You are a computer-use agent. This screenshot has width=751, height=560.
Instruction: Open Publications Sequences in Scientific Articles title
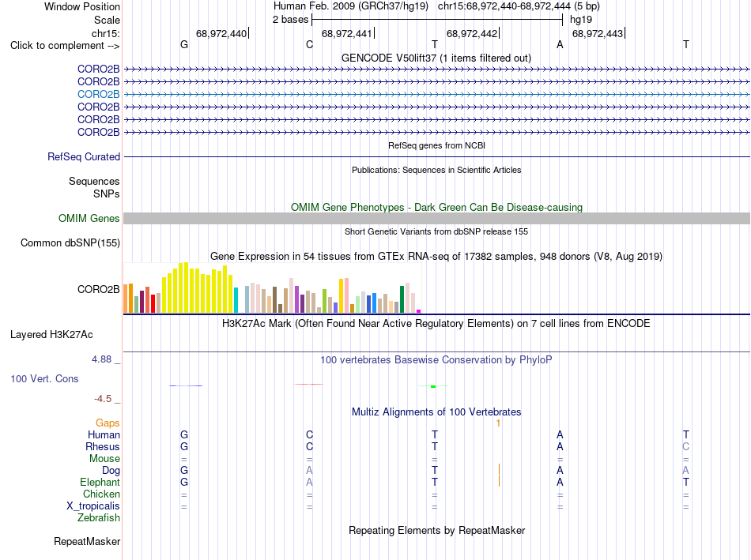coord(436,170)
